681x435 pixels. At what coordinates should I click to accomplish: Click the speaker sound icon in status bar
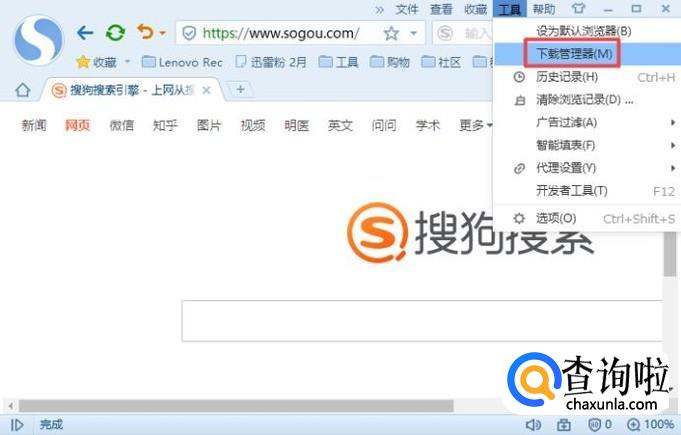(x=533, y=425)
